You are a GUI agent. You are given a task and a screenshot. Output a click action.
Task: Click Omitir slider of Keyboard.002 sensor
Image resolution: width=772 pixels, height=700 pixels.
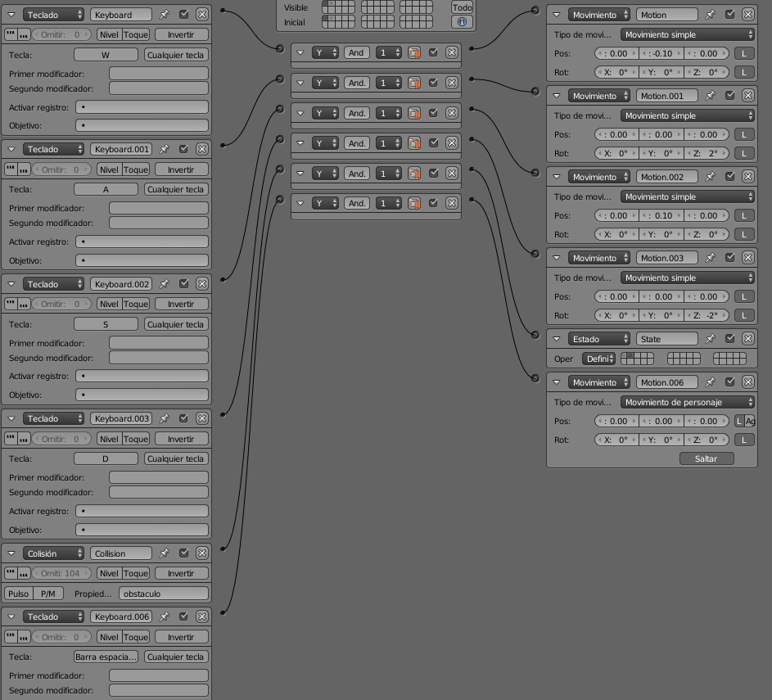click(61, 305)
